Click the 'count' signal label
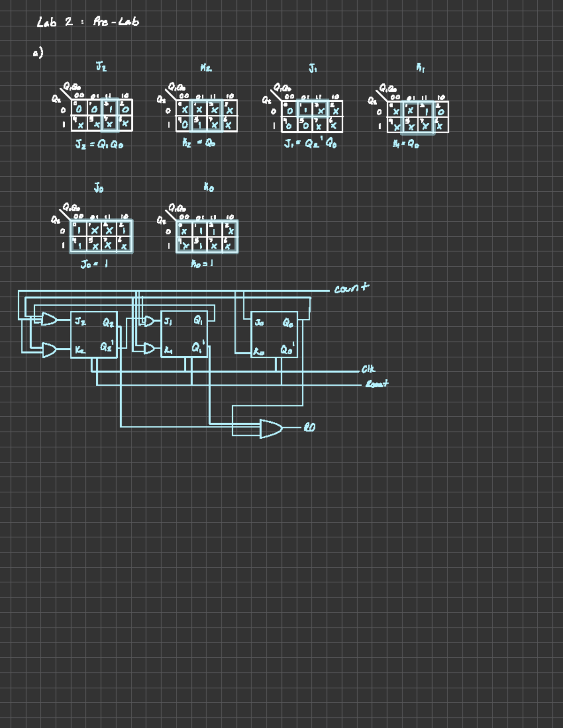This screenshot has height=728, width=563. (x=352, y=287)
